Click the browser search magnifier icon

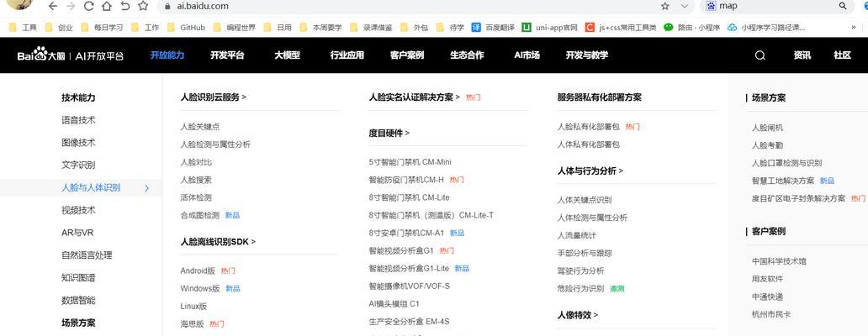coord(843,6)
